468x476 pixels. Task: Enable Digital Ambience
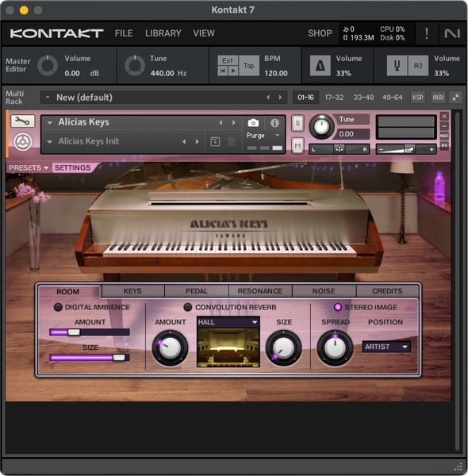point(58,307)
